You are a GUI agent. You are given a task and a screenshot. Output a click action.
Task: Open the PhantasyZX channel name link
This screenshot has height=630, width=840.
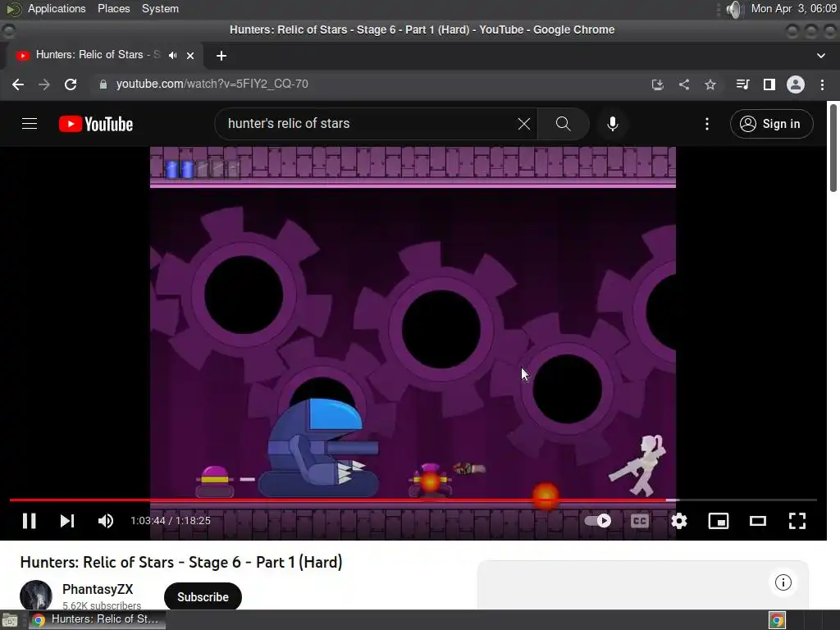(98, 589)
